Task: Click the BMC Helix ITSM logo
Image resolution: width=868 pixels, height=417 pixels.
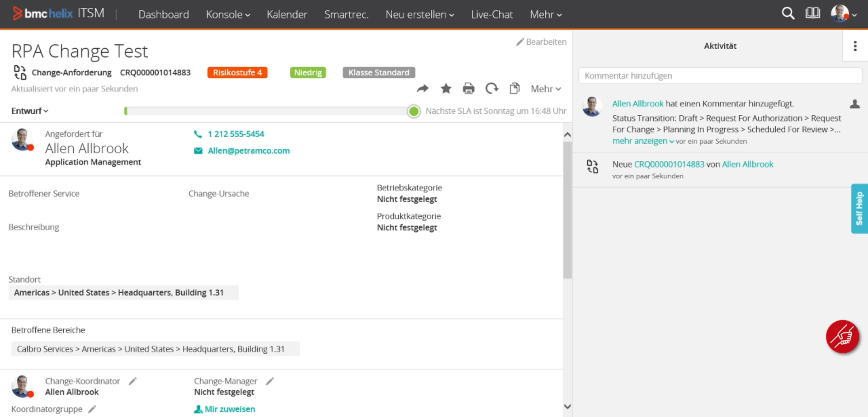Action: [59, 14]
